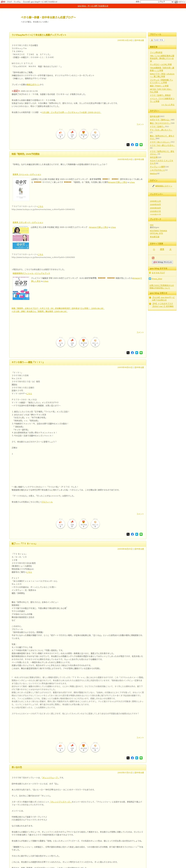Open recent article ファン歴6年目
186x868 pixels.
pos(156,52)
